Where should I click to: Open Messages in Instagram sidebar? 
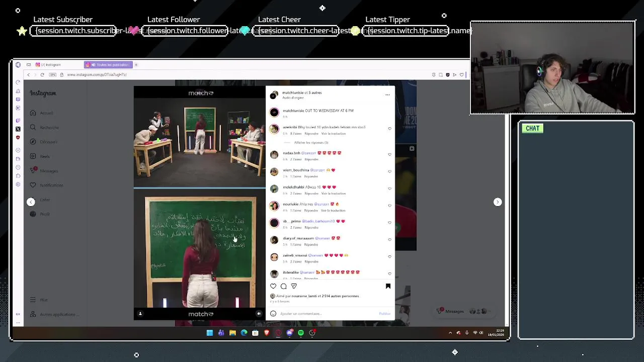click(x=44, y=171)
